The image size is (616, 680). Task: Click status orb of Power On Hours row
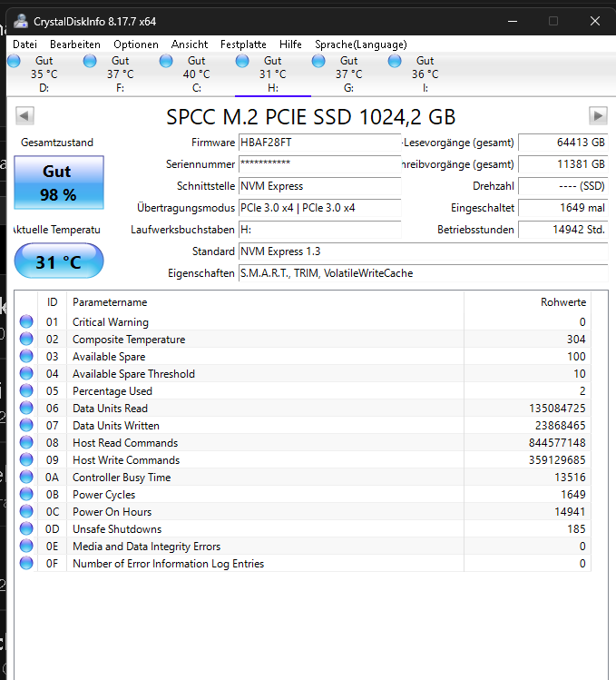[x=26, y=511]
